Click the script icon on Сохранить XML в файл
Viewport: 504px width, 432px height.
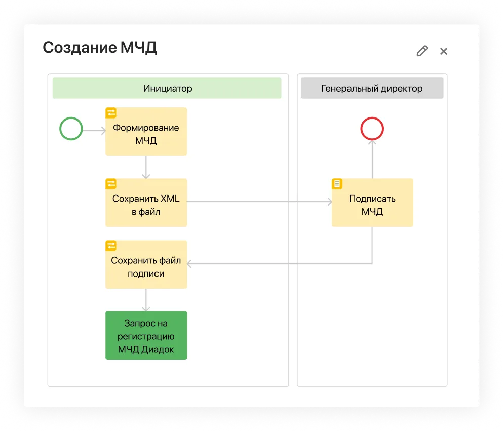pyautogui.click(x=111, y=184)
